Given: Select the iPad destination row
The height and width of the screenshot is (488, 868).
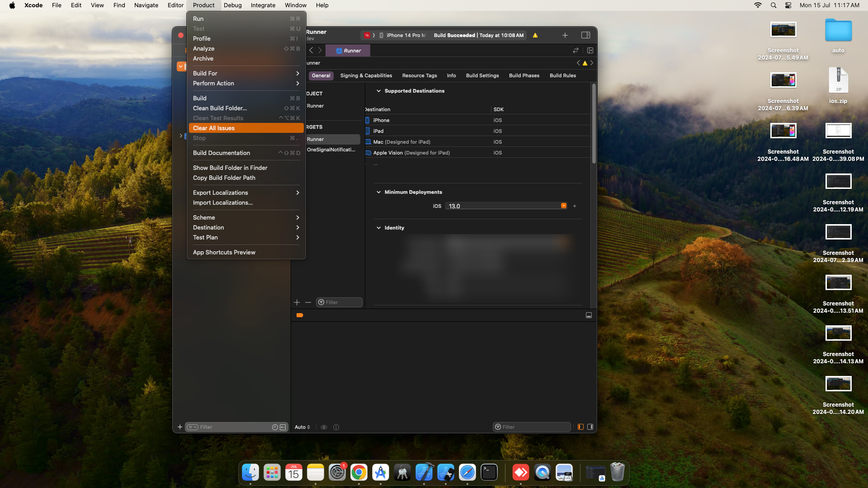Looking at the screenshot, I should point(477,131).
